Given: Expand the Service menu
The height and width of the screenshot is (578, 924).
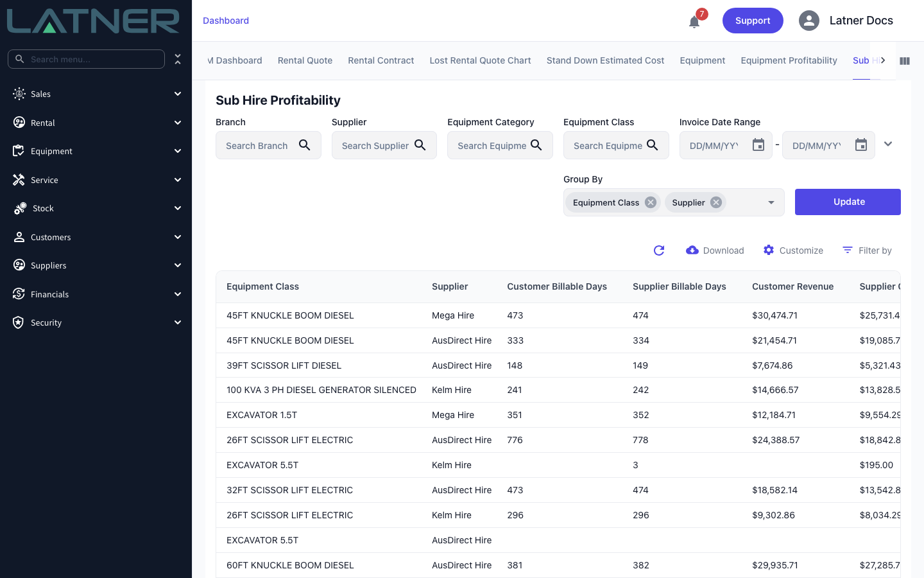Looking at the screenshot, I should coord(96,180).
